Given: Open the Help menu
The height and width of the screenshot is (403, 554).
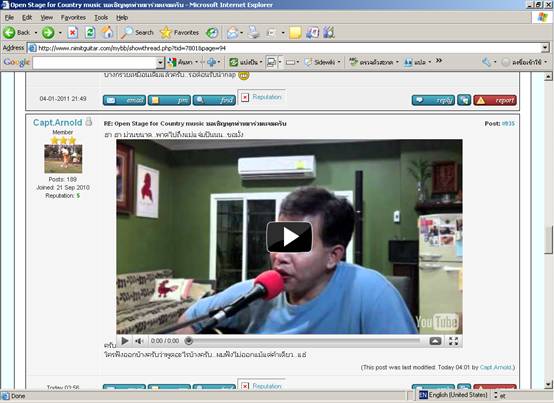Looking at the screenshot, I should tap(122, 17).
